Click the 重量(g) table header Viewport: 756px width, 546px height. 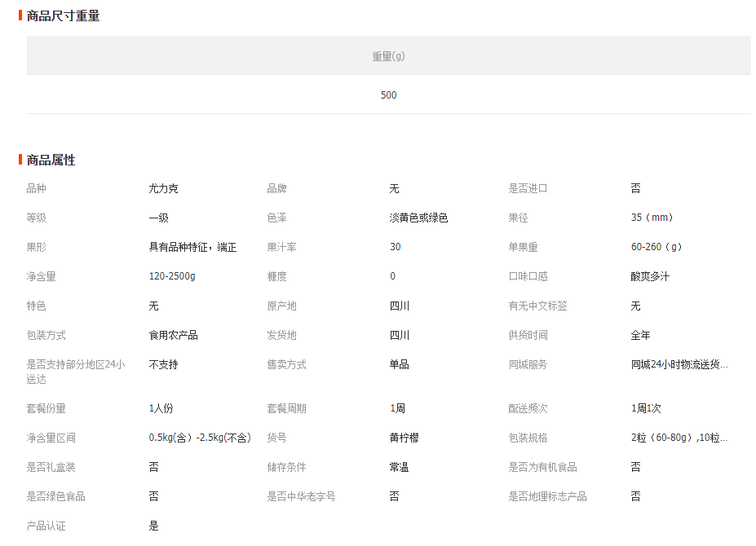(x=388, y=56)
